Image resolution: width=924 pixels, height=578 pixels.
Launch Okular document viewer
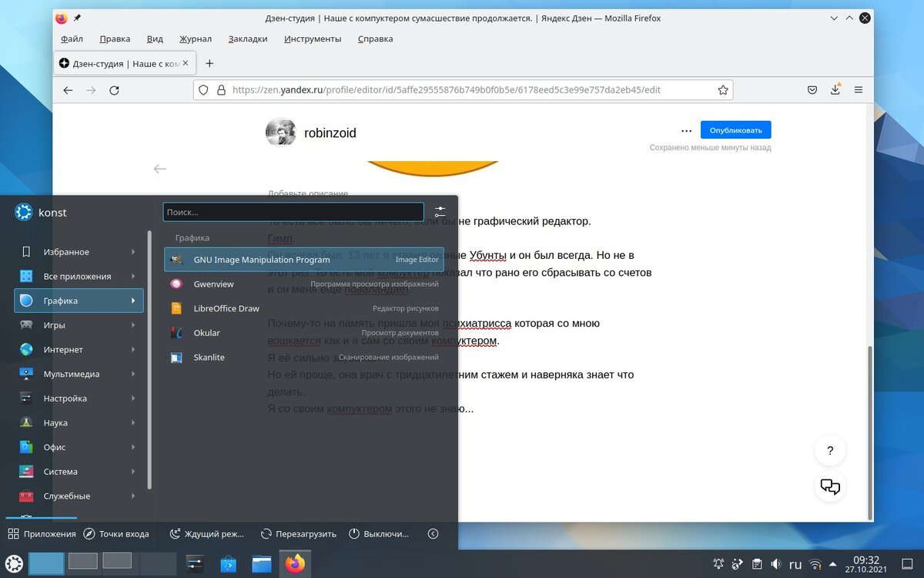click(x=304, y=333)
